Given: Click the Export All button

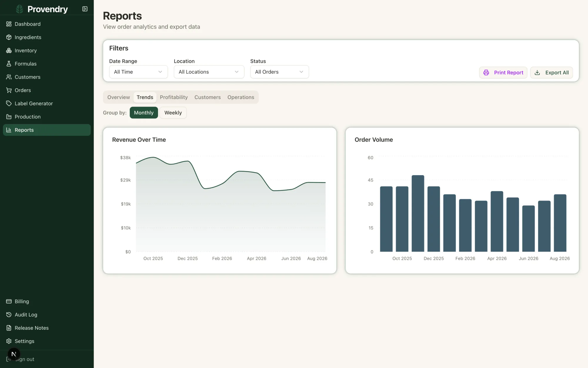Looking at the screenshot, I should (x=551, y=72).
